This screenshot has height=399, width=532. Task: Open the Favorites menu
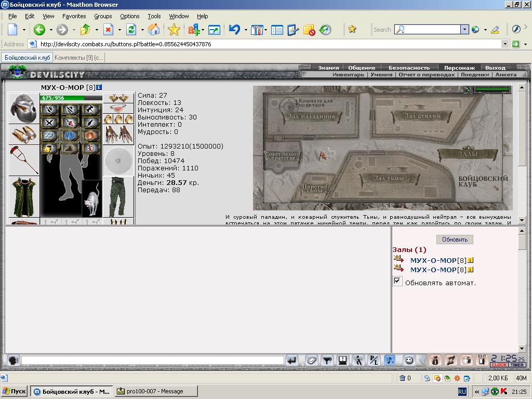point(74,16)
